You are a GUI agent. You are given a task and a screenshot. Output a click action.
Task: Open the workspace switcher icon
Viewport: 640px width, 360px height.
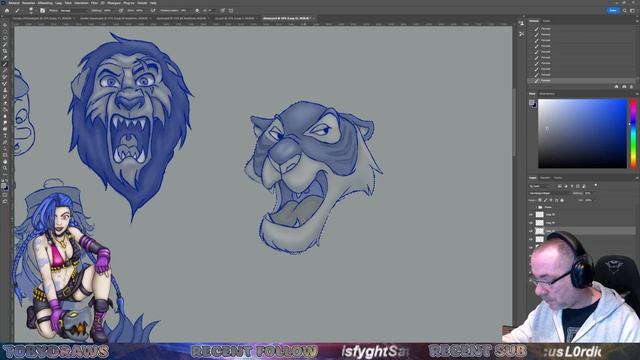(633, 11)
